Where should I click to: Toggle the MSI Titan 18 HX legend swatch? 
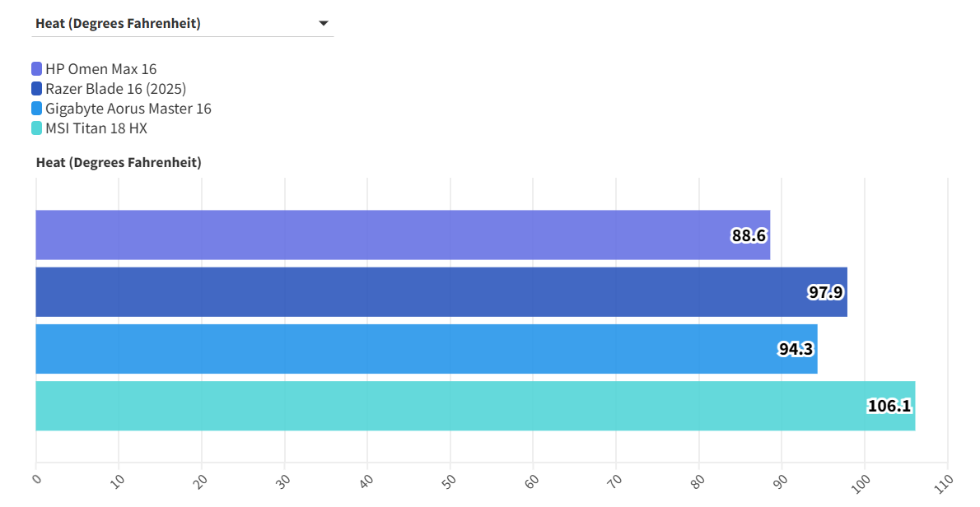tap(37, 128)
